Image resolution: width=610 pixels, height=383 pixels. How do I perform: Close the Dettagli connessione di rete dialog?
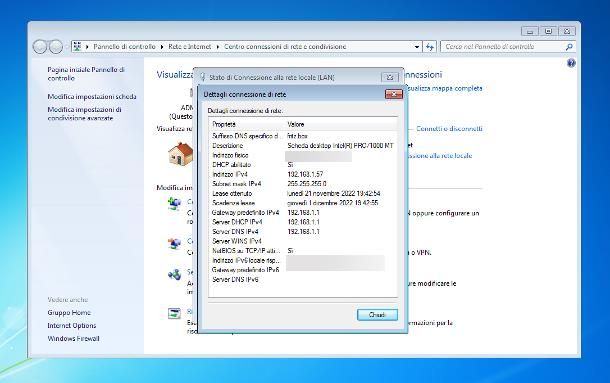point(393,94)
